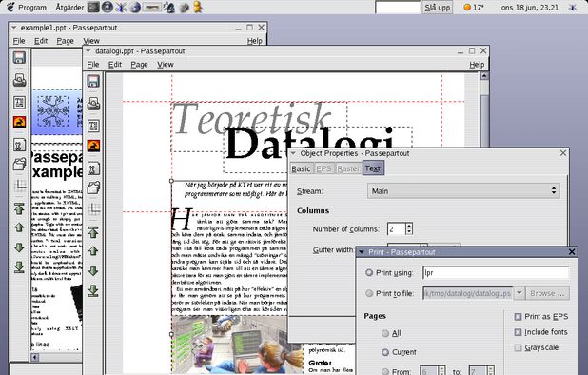This screenshot has height=375, width=588.
Task: Open Stream dropdown showing Main
Action: (463, 191)
